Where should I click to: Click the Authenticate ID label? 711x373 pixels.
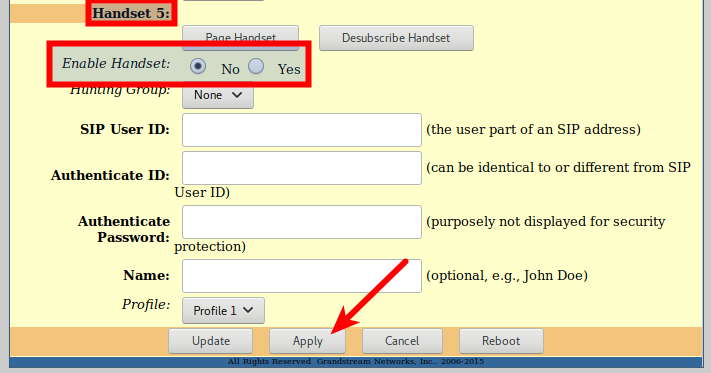click(111, 175)
